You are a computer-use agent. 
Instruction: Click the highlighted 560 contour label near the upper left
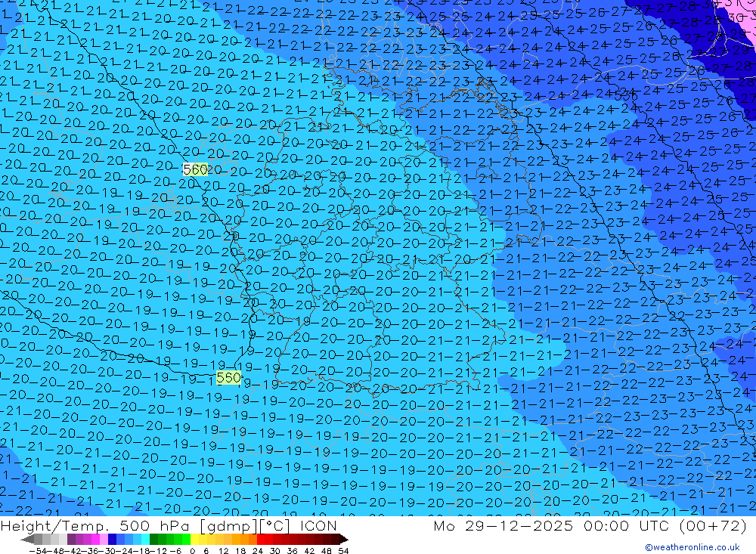point(195,169)
